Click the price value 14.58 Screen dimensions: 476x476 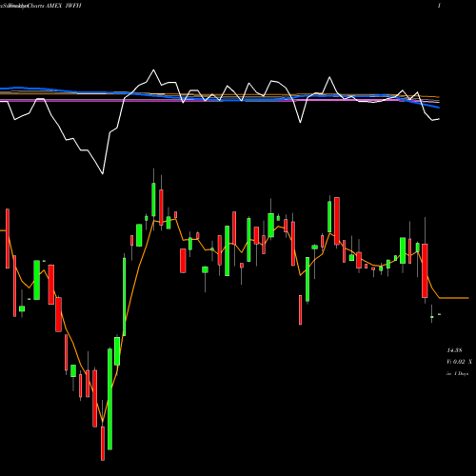click(x=454, y=350)
